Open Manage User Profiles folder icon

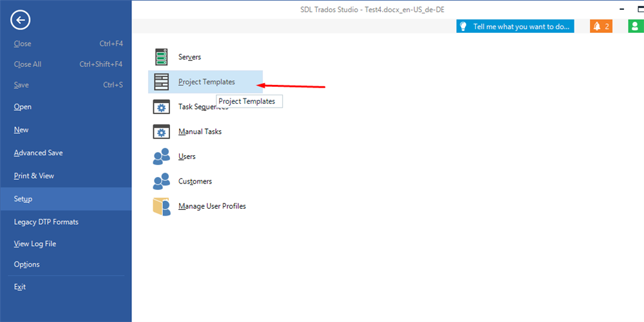tap(162, 207)
